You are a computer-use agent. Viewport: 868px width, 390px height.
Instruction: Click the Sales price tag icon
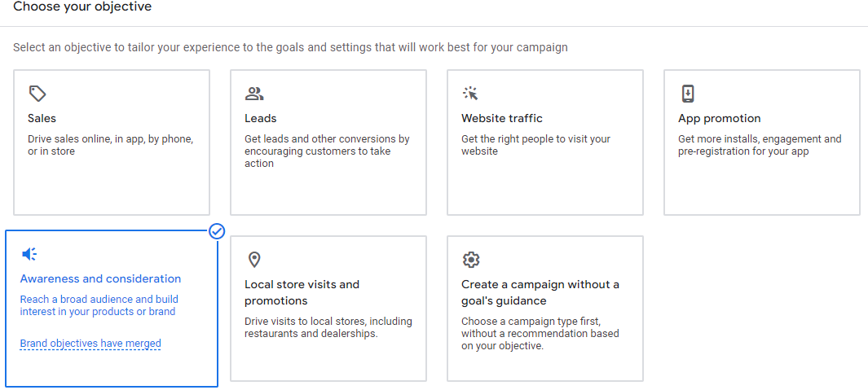coord(37,94)
